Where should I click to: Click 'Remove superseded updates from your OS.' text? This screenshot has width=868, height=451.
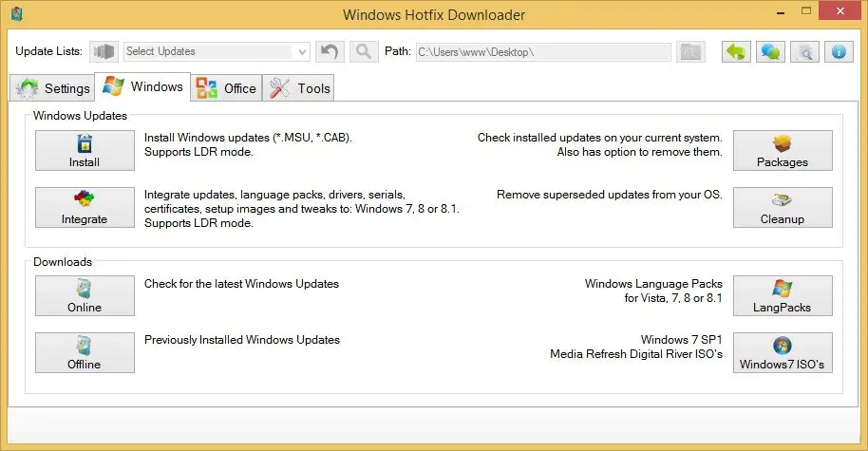pos(610,195)
